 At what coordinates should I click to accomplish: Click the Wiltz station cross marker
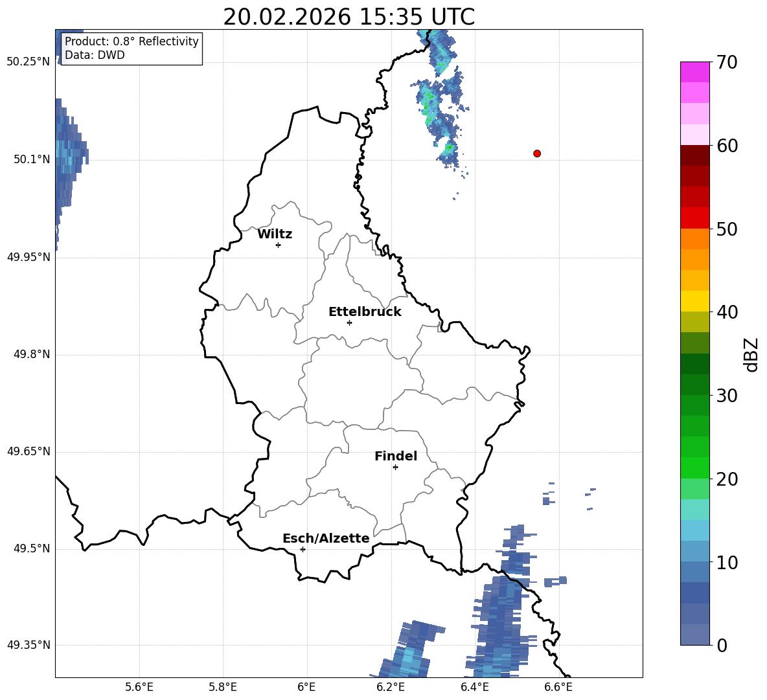click(x=279, y=245)
